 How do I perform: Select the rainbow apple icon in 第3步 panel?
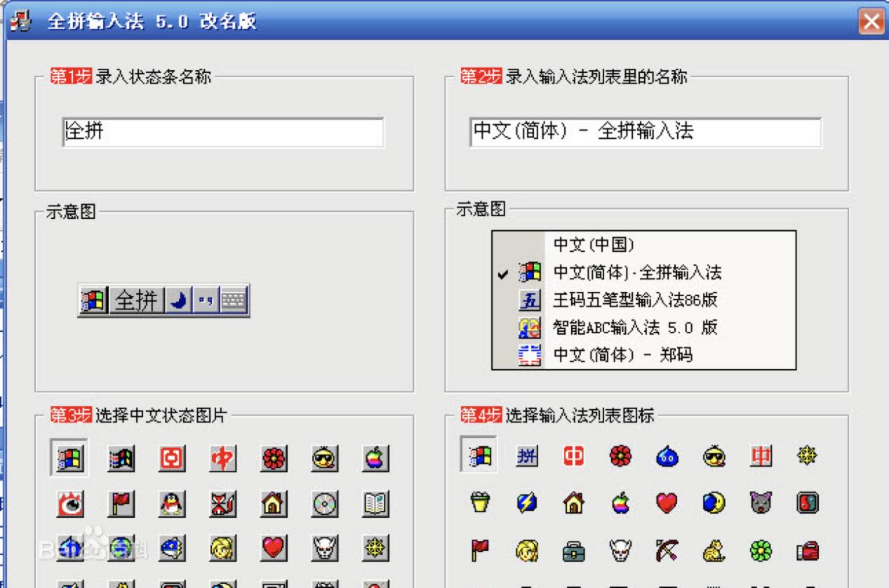pyautogui.click(x=375, y=458)
